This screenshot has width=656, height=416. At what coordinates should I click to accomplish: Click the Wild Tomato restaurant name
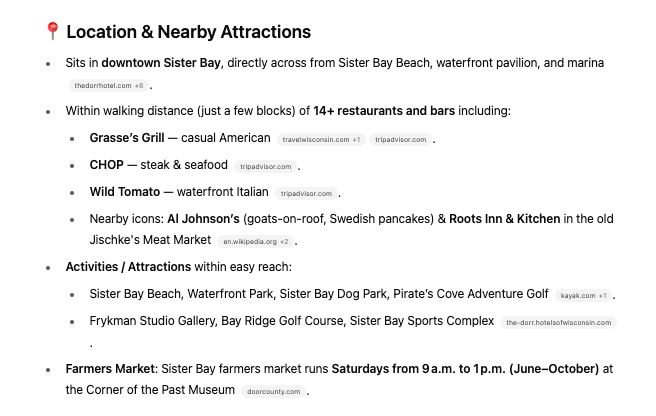click(125, 192)
